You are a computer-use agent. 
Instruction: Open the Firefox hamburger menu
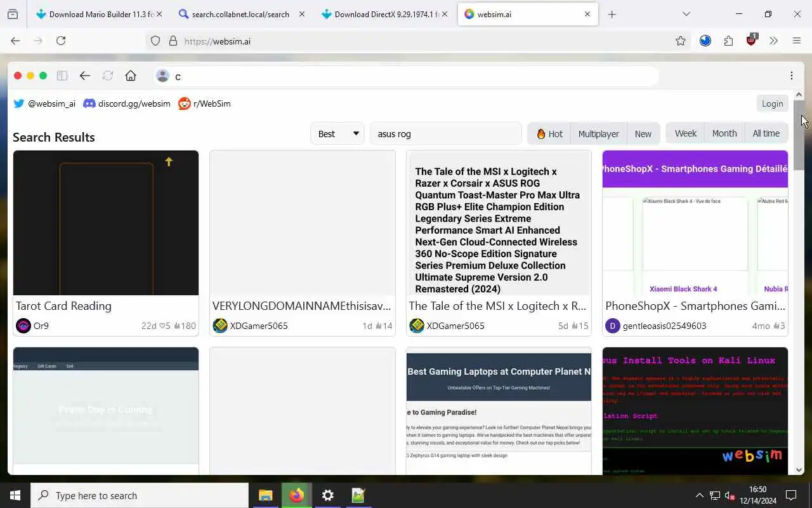coord(797,41)
